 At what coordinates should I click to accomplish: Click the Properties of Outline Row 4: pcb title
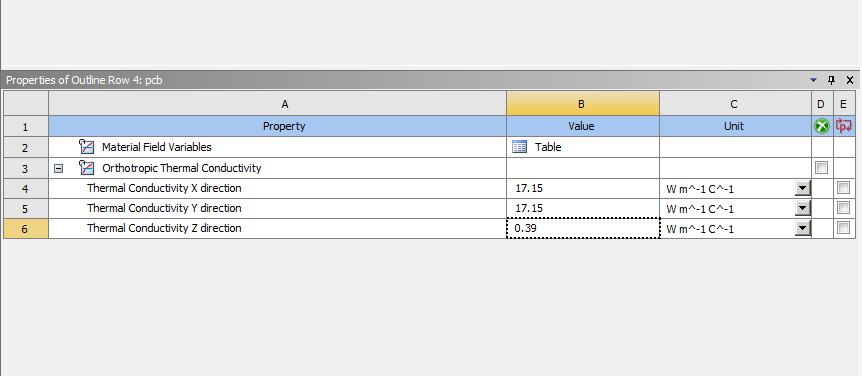point(84,80)
